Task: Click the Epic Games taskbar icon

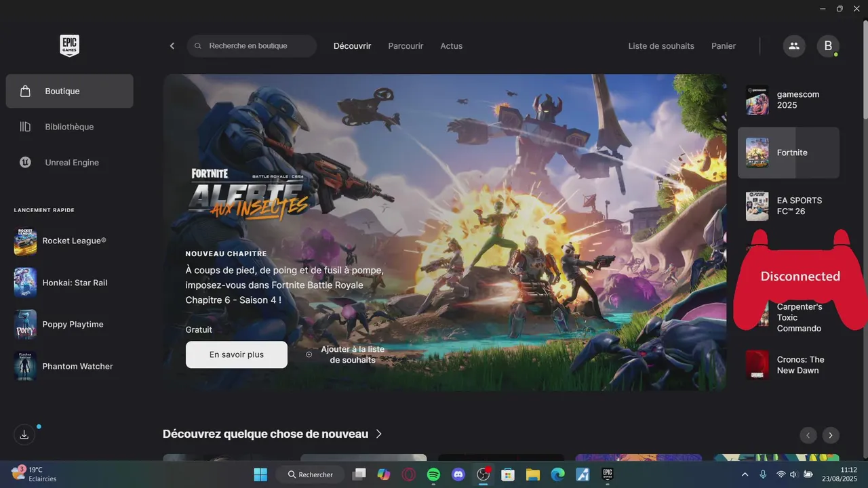Action: click(608, 474)
